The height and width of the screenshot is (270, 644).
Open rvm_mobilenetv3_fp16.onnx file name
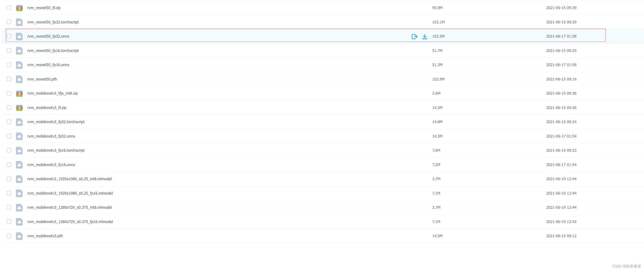point(51,165)
